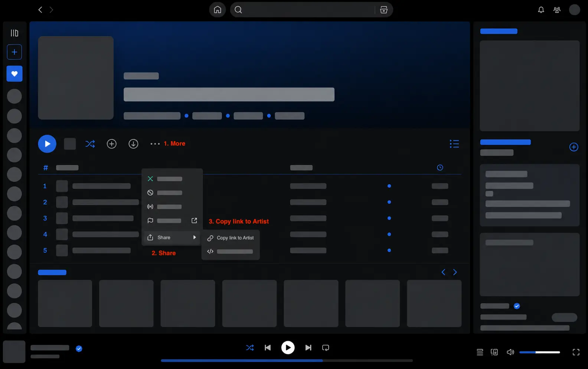Open the Browse icon in search bar
Image resolution: width=588 pixels, height=369 pixels.
pyautogui.click(x=384, y=10)
